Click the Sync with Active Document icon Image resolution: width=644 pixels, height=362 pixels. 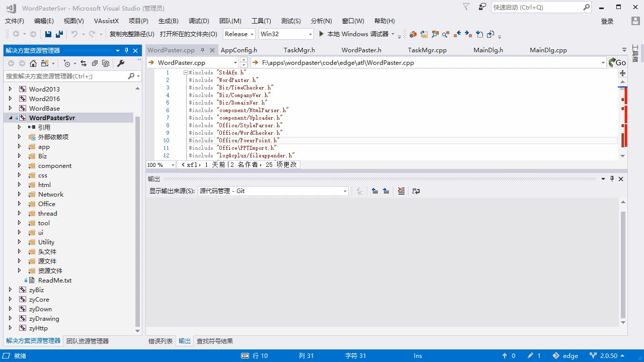pyautogui.click(x=84, y=63)
